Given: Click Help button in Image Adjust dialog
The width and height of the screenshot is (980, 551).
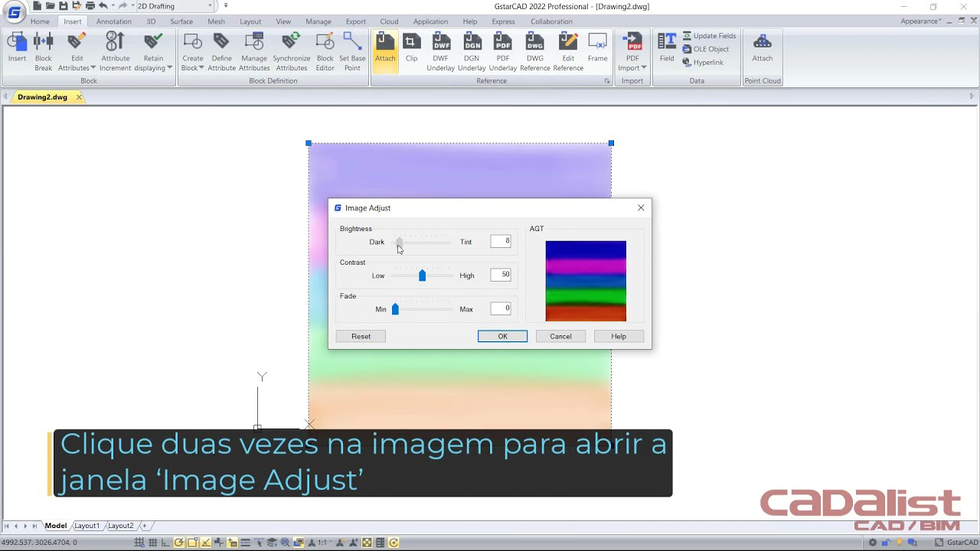Looking at the screenshot, I should (x=619, y=336).
